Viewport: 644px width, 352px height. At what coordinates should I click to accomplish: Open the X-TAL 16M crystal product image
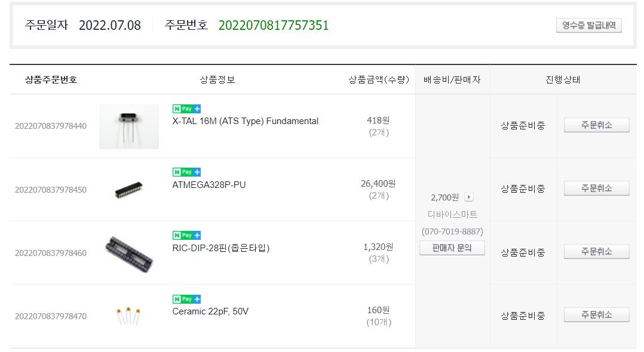(x=128, y=126)
